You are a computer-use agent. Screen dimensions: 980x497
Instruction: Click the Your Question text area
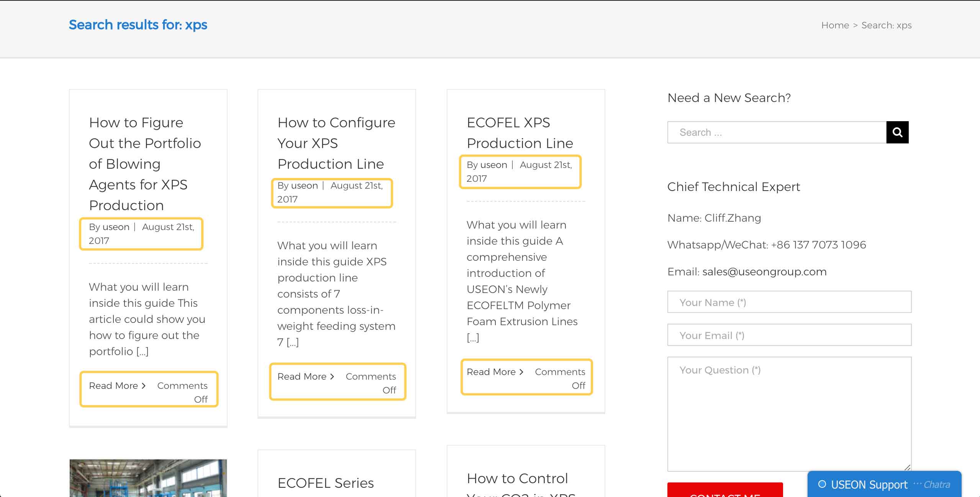(789, 414)
